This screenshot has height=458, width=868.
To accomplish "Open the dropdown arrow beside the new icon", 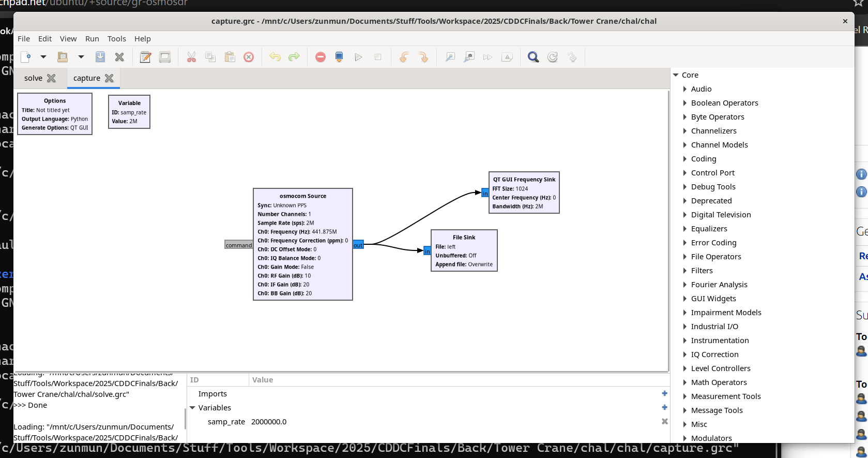I will [43, 57].
